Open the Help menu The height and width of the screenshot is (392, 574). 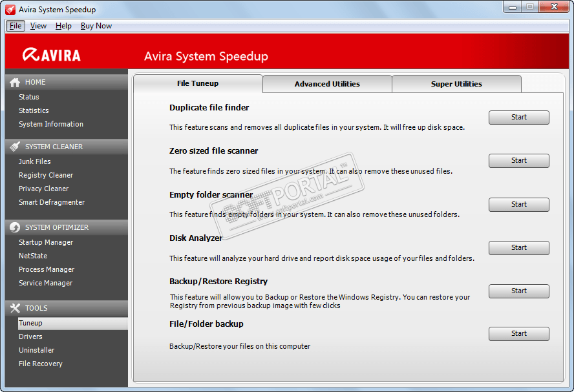(63, 26)
